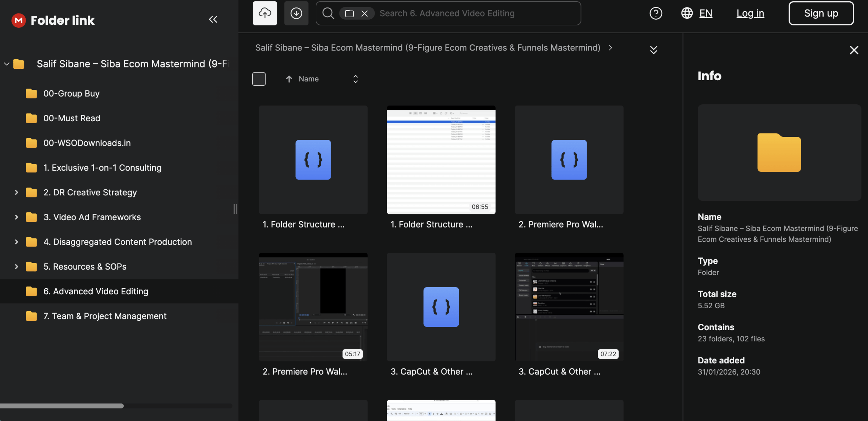This screenshot has height=421, width=868.
Task: Click the MEGA logo icon
Action: pos(19,20)
